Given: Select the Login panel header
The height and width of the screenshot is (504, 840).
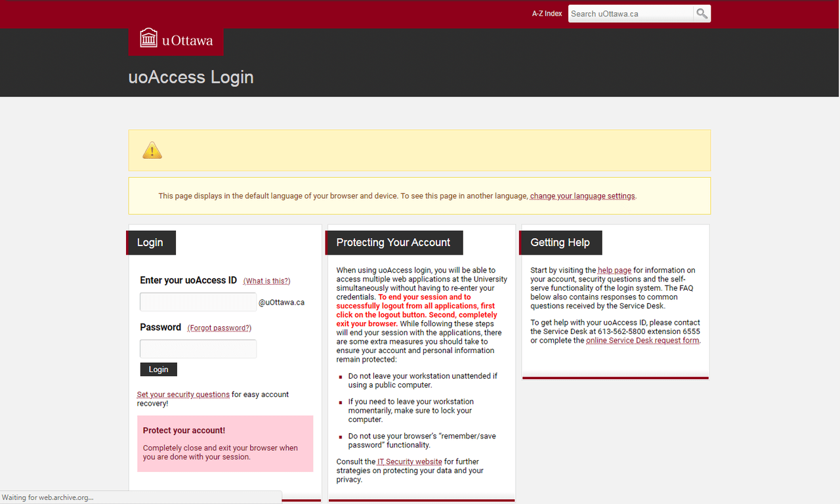Looking at the screenshot, I should tap(150, 242).
